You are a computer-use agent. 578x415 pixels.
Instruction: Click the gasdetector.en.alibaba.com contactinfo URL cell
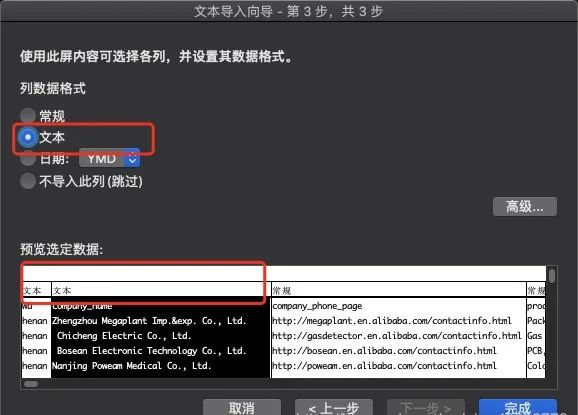point(397,336)
